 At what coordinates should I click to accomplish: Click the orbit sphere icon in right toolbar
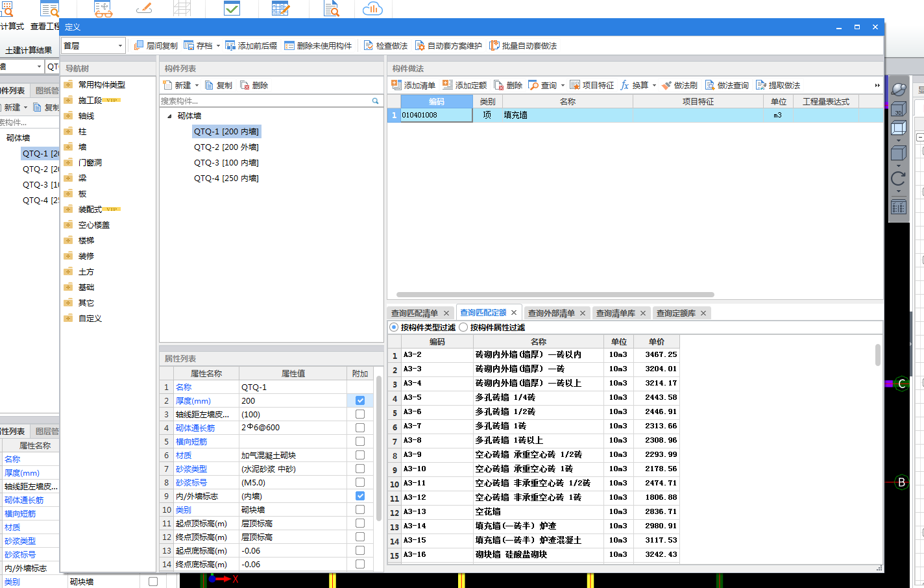tap(899, 90)
